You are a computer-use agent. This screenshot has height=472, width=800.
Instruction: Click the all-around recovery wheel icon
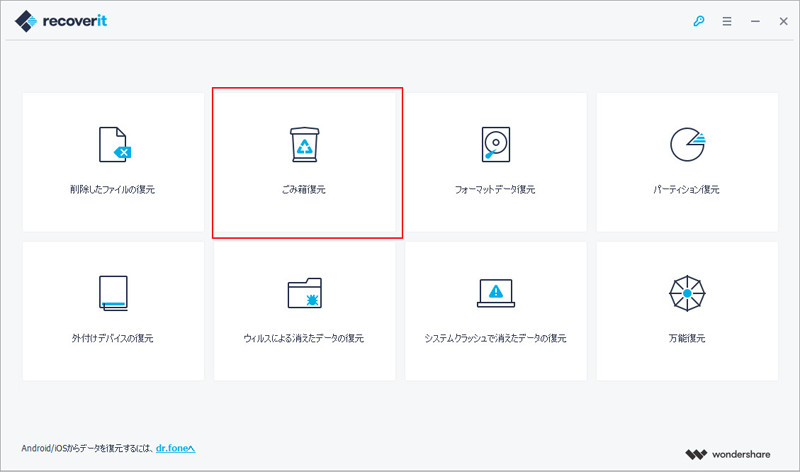[687, 293]
